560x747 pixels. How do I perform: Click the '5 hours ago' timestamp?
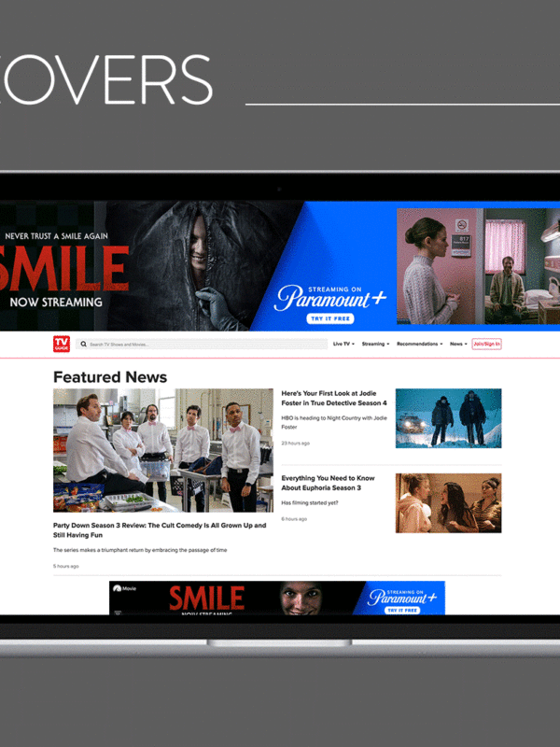tap(65, 566)
